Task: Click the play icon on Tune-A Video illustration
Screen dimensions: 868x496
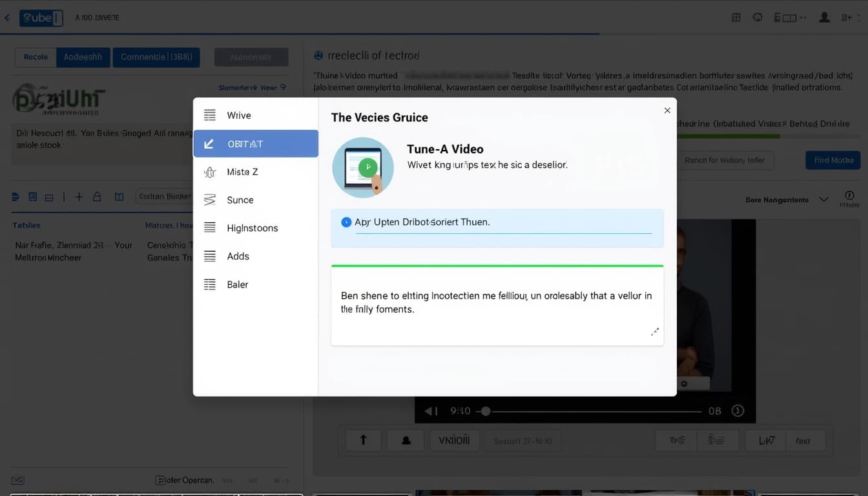Action: [x=367, y=167]
